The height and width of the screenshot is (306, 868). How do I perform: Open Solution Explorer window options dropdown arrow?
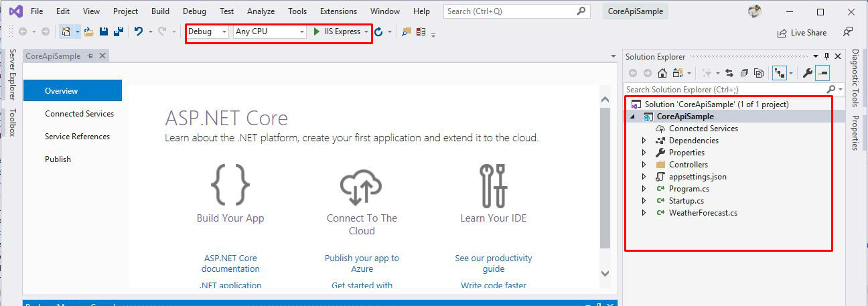click(x=816, y=56)
